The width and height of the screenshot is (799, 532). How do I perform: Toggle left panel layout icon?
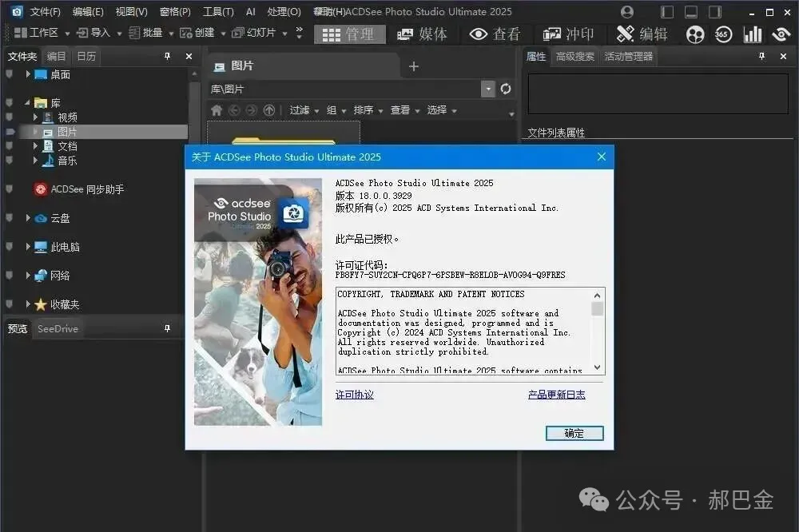coord(666,12)
